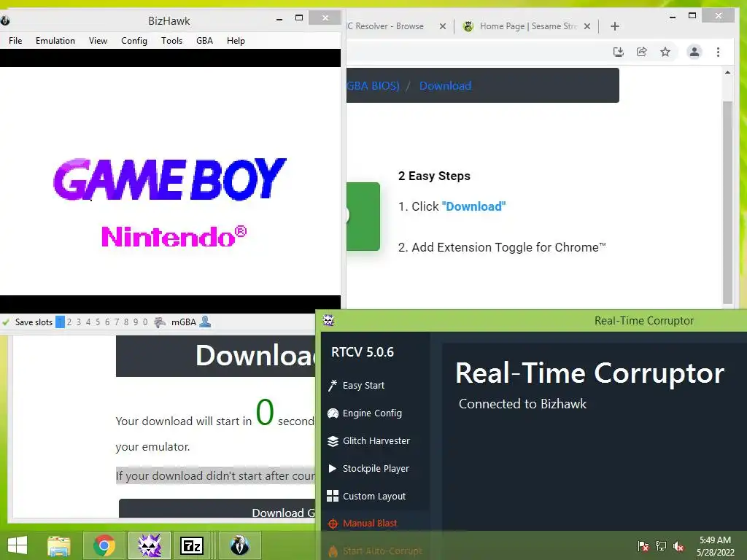Open Custom Layout in RTCV
The height and width of the screenshot is (560, 747).
tap(374, 496)
